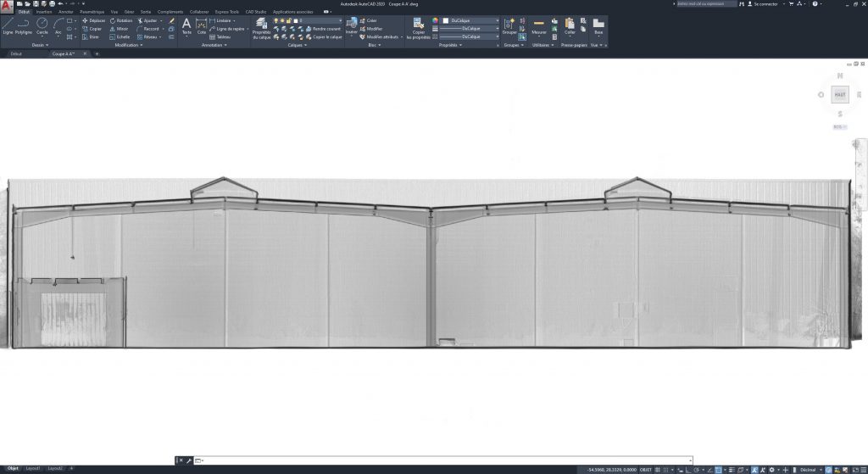This screenshot has height=474, width=868.
Task: Click Copier le calque button
Action: pyautogui.click(x=324, y=37)
